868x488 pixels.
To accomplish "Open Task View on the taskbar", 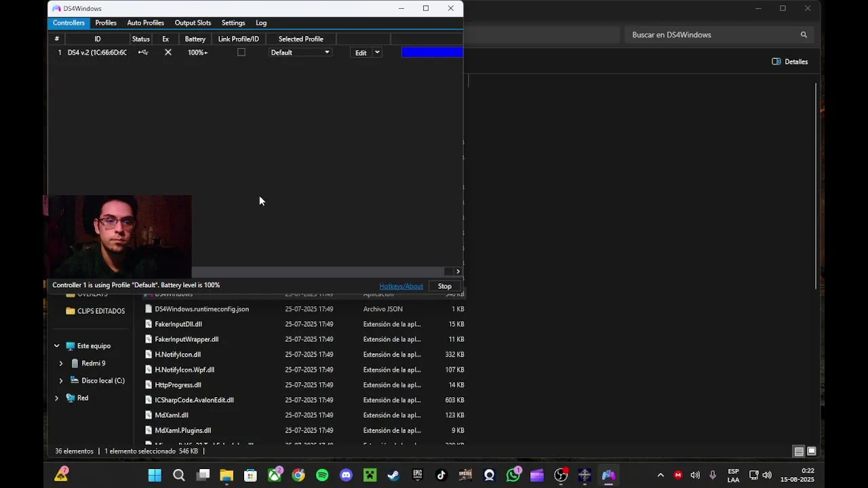I will coord(203,475).
